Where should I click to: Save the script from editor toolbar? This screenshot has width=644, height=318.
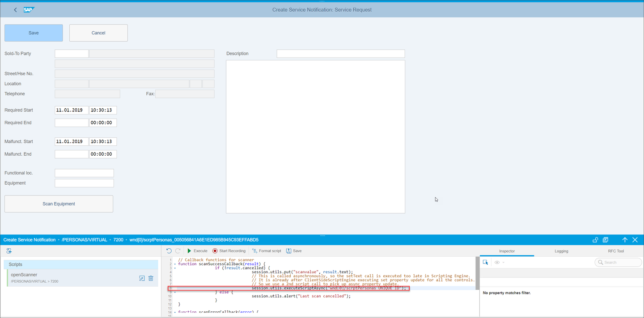tap(294, 251)
